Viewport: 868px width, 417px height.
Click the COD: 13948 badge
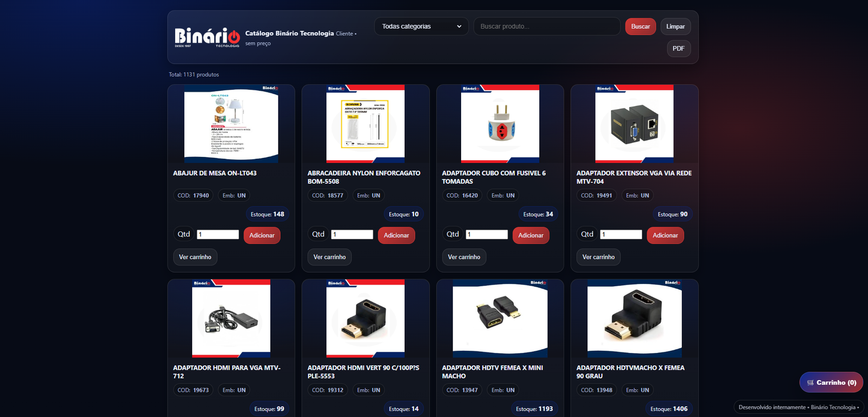(597, 390)
